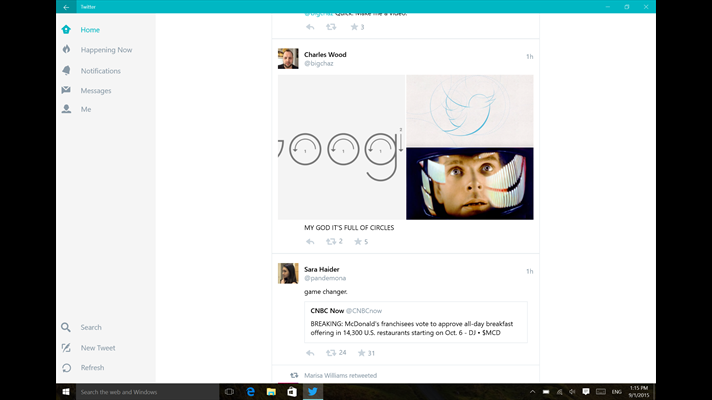Open the taskbar clock showing 1:15 PM
Viewport: 712px width, 400px height.
[638, 392]
